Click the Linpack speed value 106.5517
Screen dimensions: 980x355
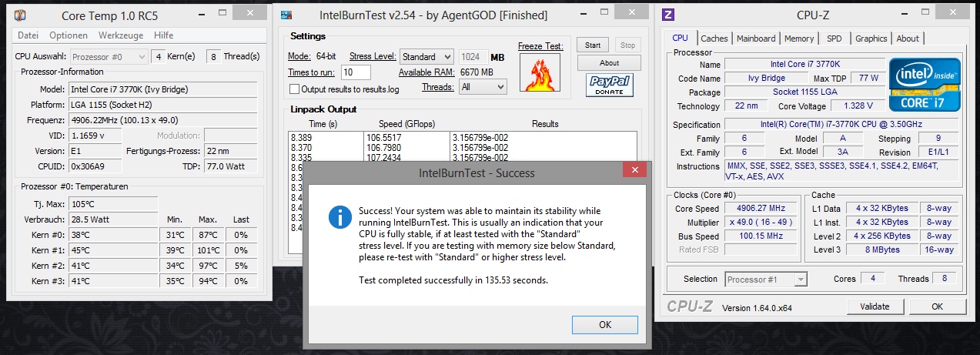click(383, 137)
